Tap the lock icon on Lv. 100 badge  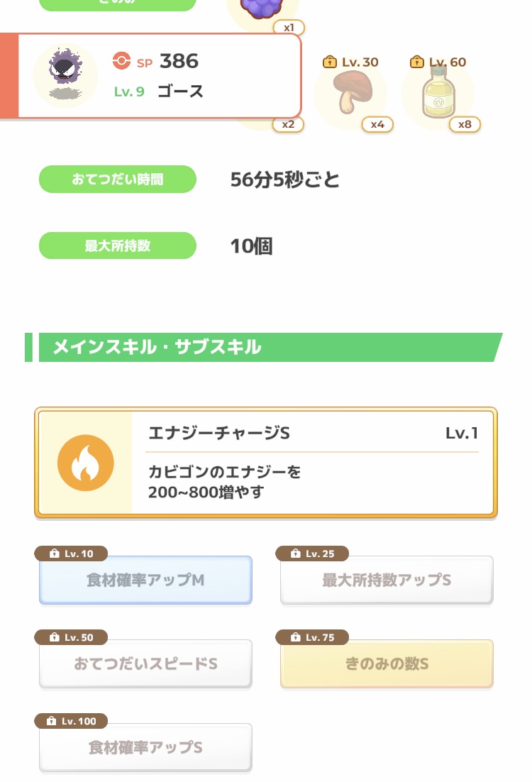50,721
